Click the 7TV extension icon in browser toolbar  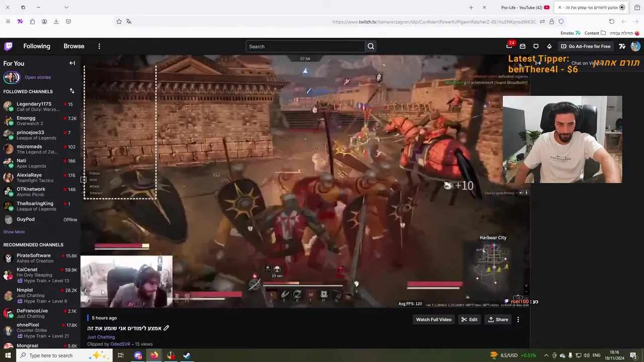coord(20,22)
